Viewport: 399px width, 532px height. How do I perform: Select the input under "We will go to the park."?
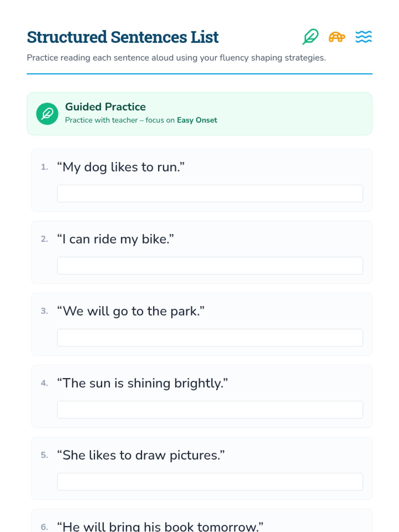tap(210, 337)
